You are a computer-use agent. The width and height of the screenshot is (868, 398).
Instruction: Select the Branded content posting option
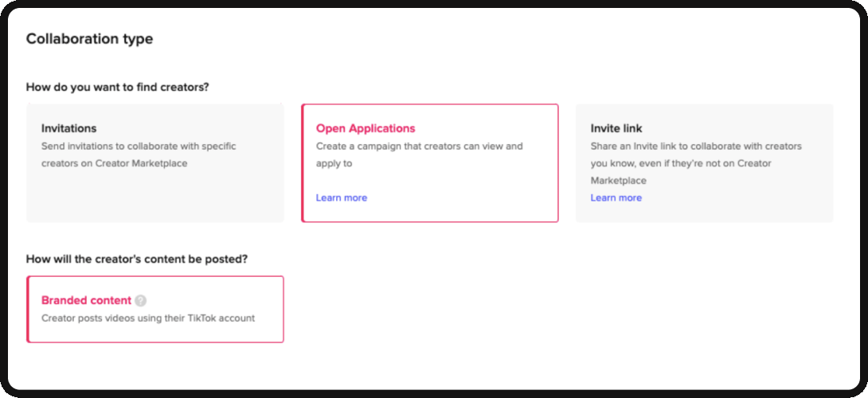[x=155, y=309]
